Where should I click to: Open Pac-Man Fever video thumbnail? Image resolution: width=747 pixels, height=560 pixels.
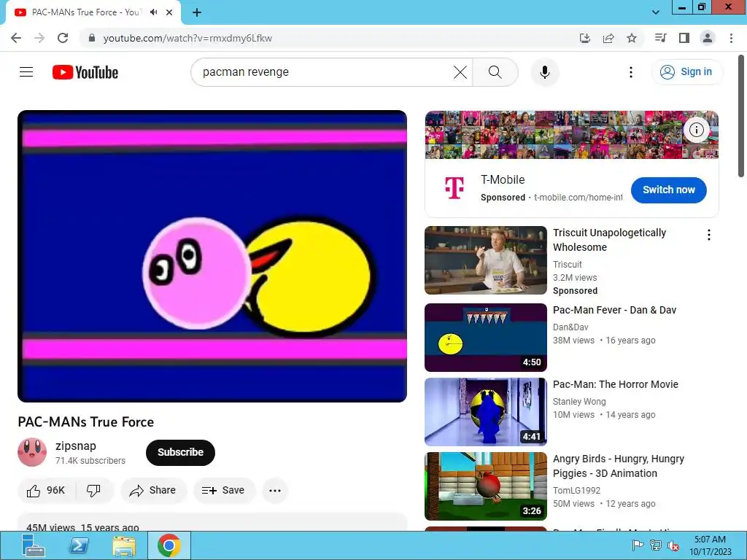[485, 337]
